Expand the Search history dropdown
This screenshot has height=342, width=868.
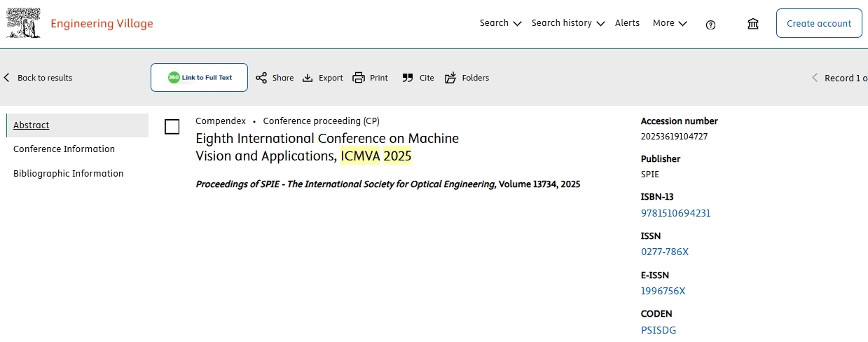pos(567,23)
